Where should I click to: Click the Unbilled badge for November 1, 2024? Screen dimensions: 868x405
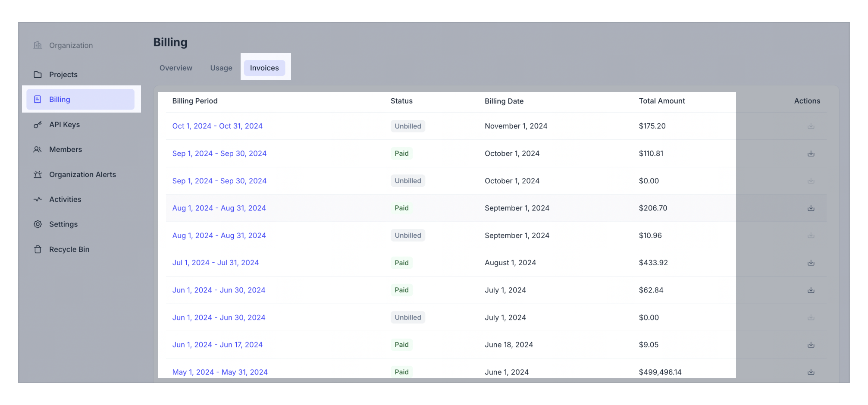407,126
